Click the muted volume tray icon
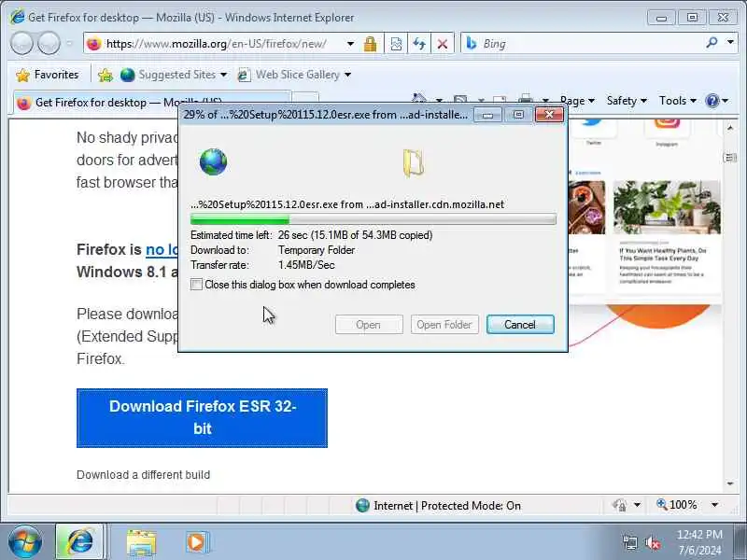The image size is (747, 560). tap(652, 543)
